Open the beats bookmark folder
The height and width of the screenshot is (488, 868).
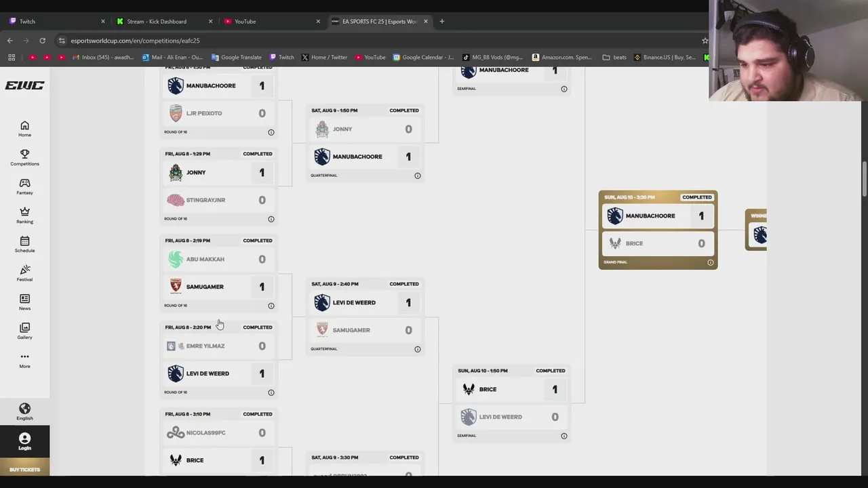(x=614, y=57)
